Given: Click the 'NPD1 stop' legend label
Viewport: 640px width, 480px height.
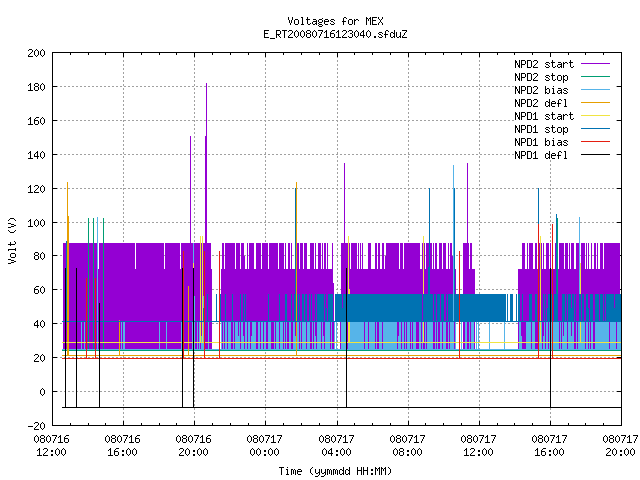Looking at the screenshot, I should tap(541, 129).
